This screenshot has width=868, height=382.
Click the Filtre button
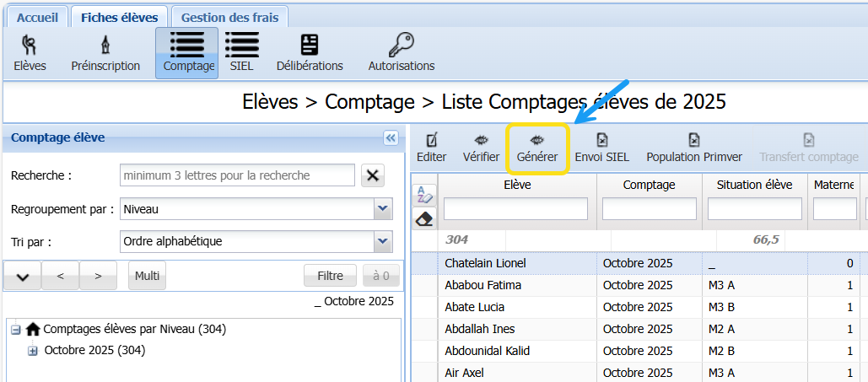[330, 276]
